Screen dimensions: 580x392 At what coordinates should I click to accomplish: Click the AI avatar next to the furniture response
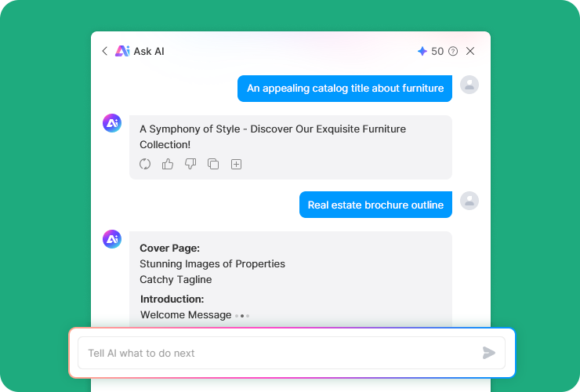(112, 123)
